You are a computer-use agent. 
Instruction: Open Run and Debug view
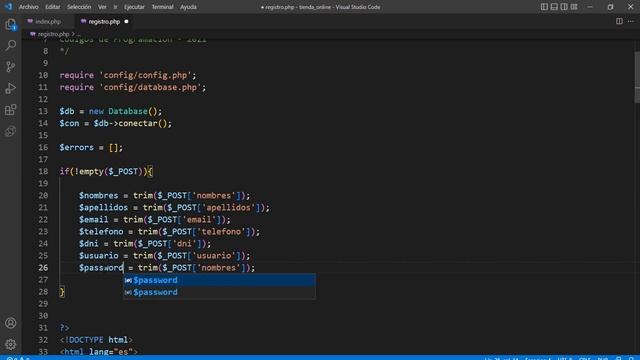pos(11,88)
